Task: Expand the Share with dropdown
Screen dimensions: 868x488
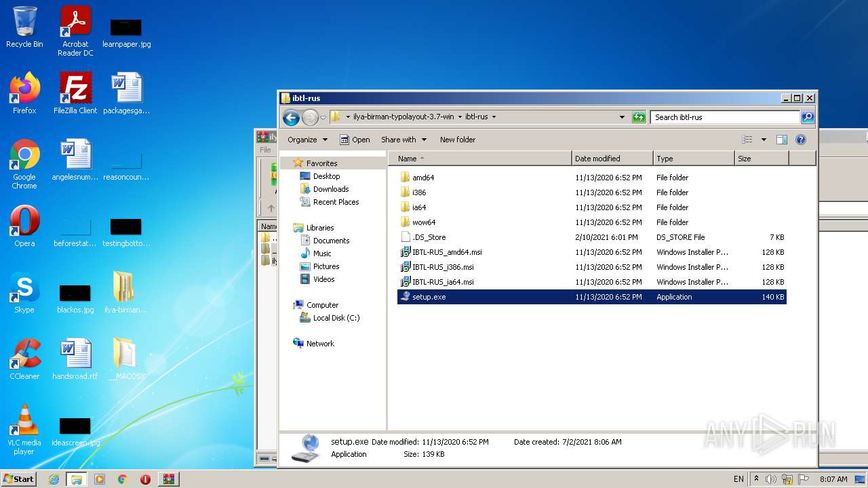Action: point(404,140)
